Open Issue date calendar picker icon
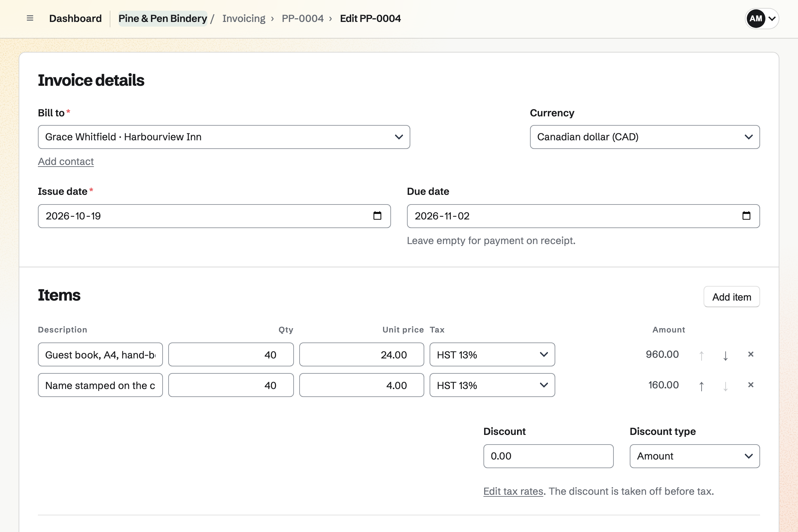This screenshot has height=532, width=798. tap(377, 216)
